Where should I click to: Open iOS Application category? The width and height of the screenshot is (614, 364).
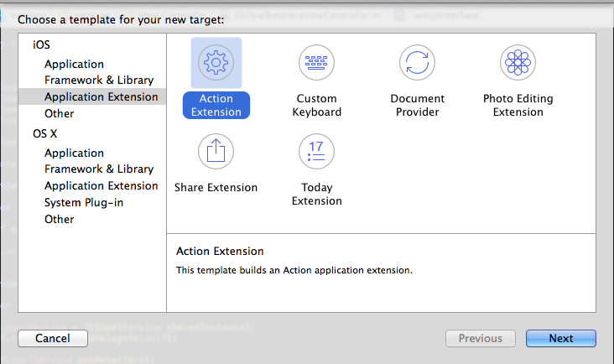(x=75, y=64)
